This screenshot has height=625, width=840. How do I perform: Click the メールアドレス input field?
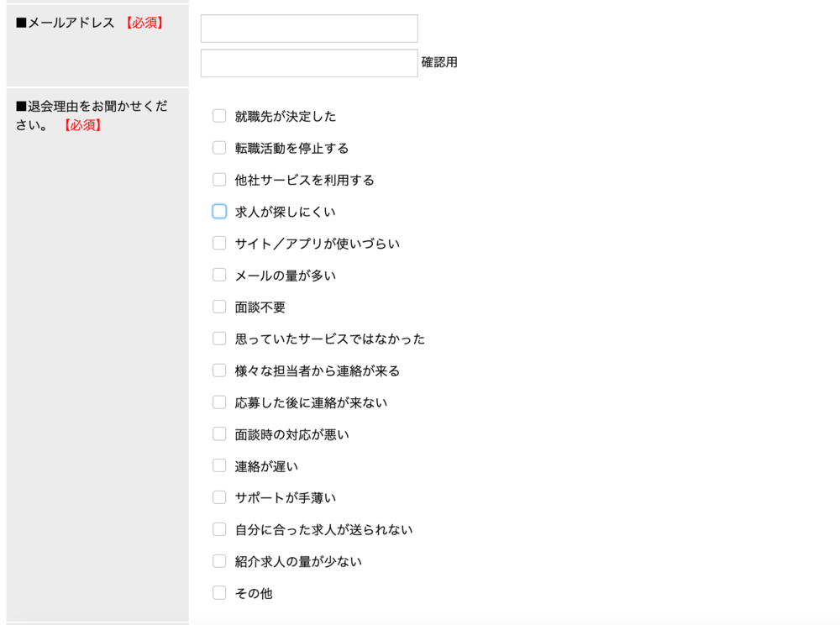pyautogui.click(x=308, y=28)
